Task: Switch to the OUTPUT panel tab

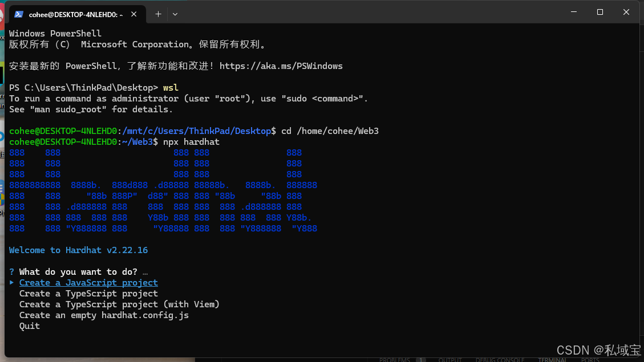Action: 450,360
